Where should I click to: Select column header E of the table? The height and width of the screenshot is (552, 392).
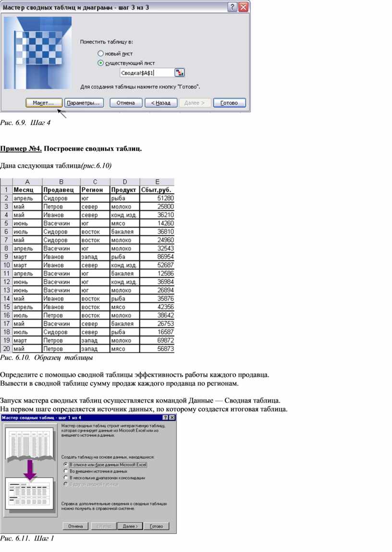tap(157, 182)
